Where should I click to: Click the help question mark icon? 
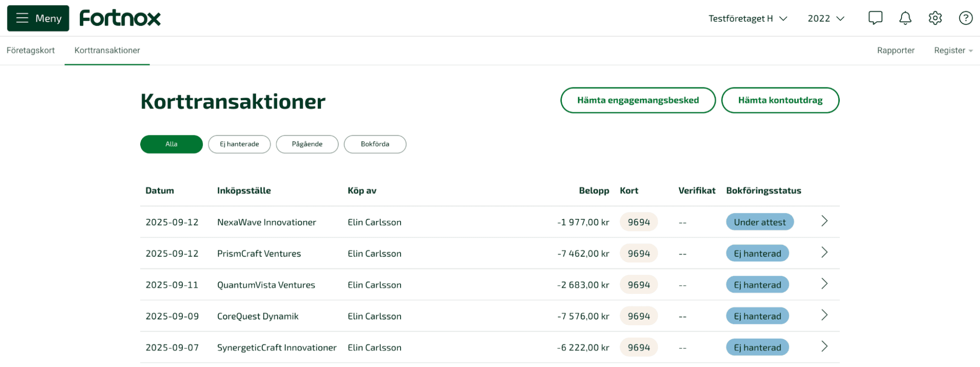tap(965, 18)
